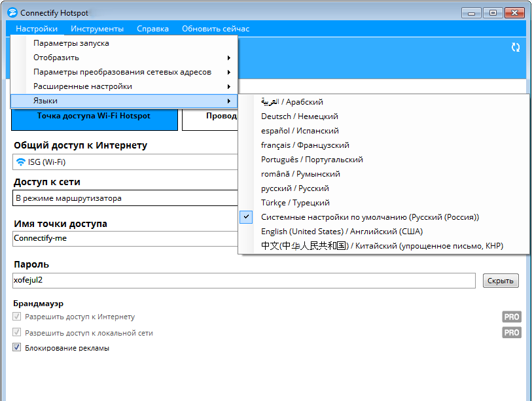Click the Wi-Fi icon beside ISG (Wi-Fi)
532x401 pixels.
point(21,162)
